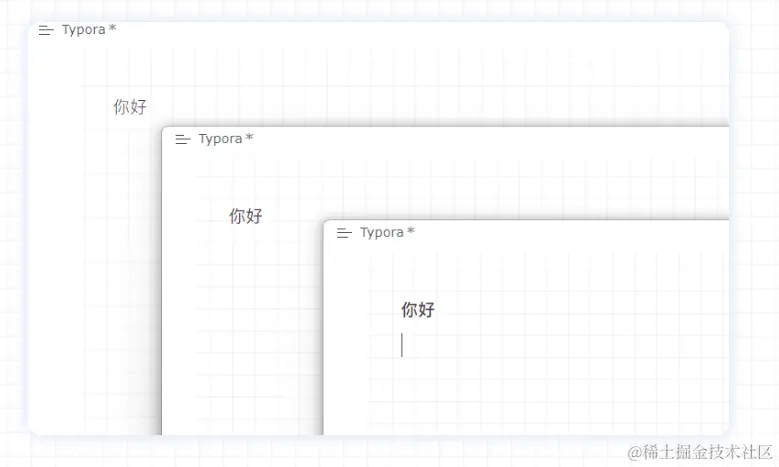779x467 pixels.
Task: Click the 你好 text in the front window
Action: click(418, 310)
